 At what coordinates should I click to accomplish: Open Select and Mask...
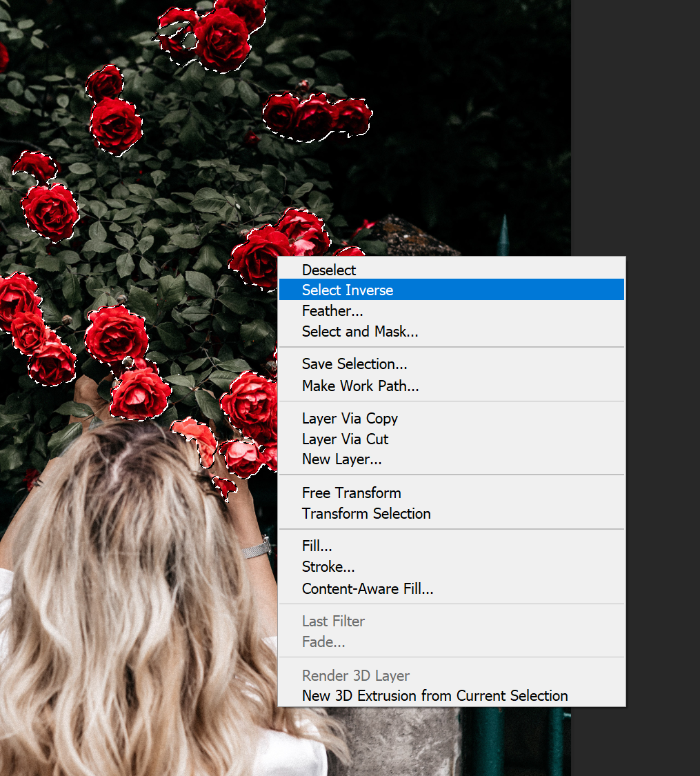tap(451, 332)
